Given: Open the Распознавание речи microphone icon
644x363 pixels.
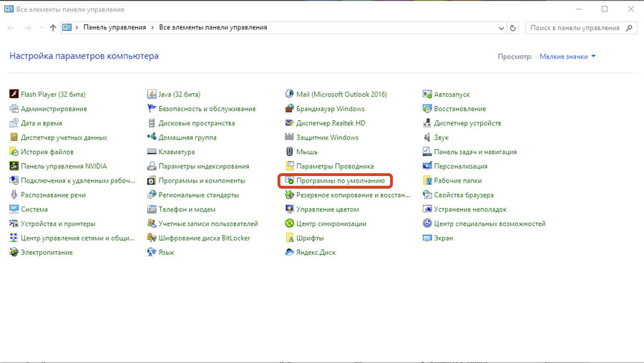Looking at the screenshot, I should pyautogui.click(x=14, y=195).
